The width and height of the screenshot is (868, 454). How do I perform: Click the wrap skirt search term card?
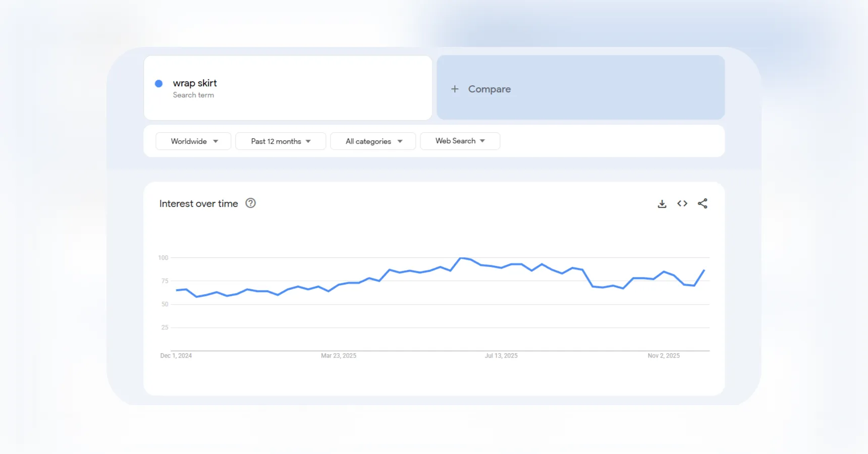[288, 88]
